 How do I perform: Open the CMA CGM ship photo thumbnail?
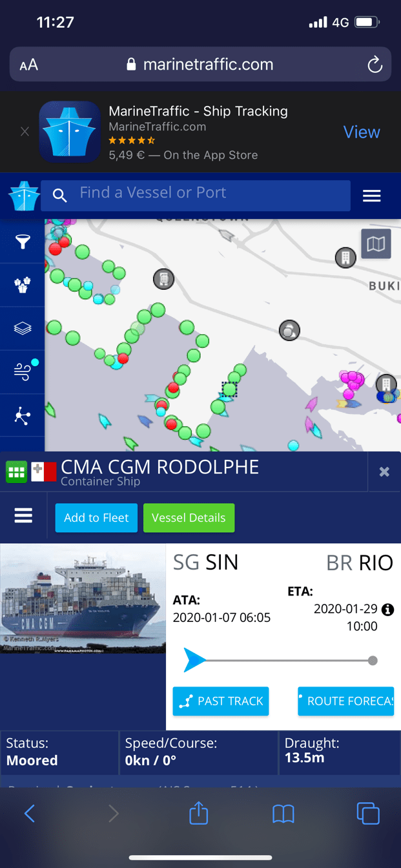[x=83, y=599]
